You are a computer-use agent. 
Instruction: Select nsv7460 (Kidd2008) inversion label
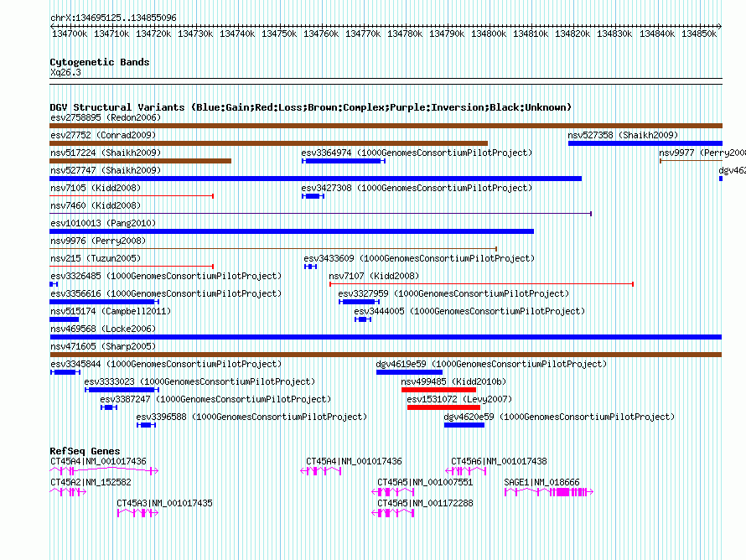pos(96,205)
